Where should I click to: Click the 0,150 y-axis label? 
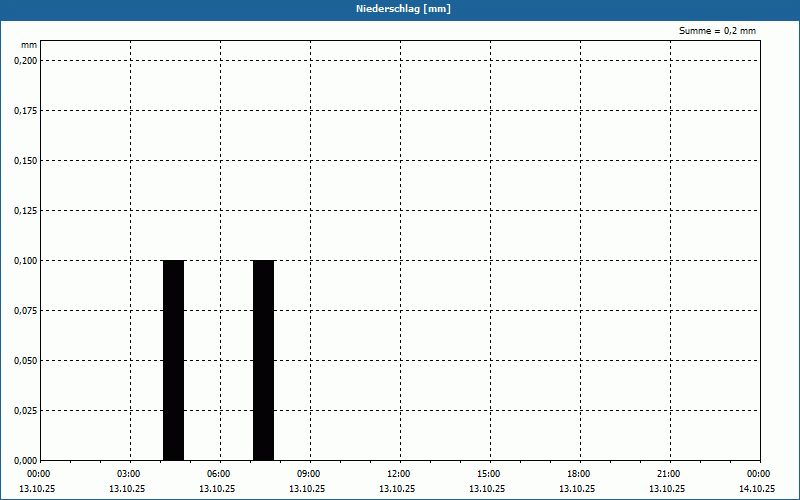click(x=26, y=160)
